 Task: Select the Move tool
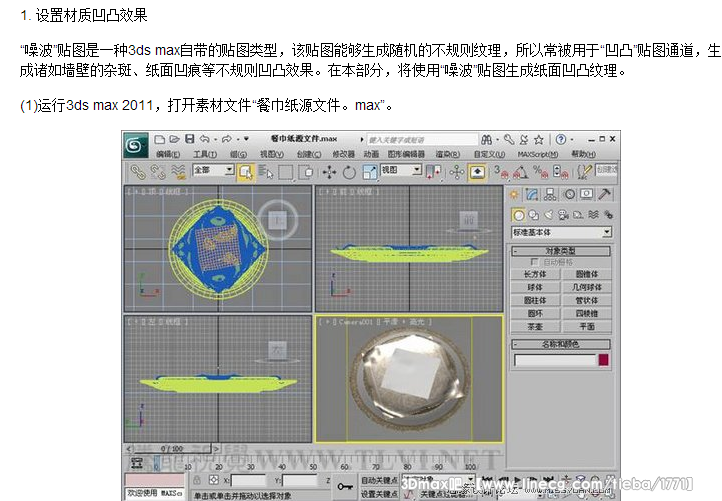click(x=329, y=173)
